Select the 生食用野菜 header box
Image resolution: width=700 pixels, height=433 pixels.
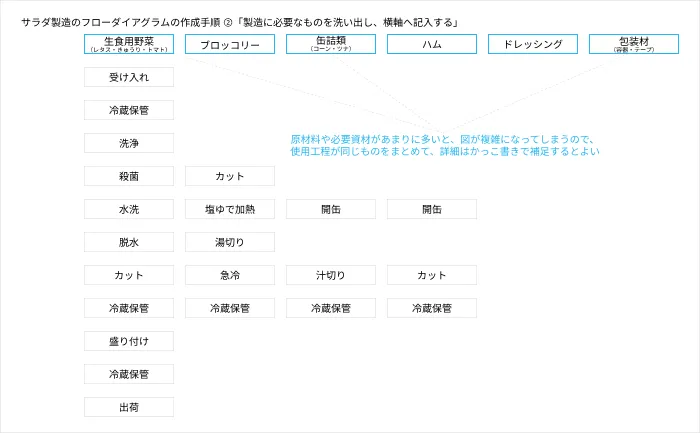pyautogui.click(x=129, y=44)
